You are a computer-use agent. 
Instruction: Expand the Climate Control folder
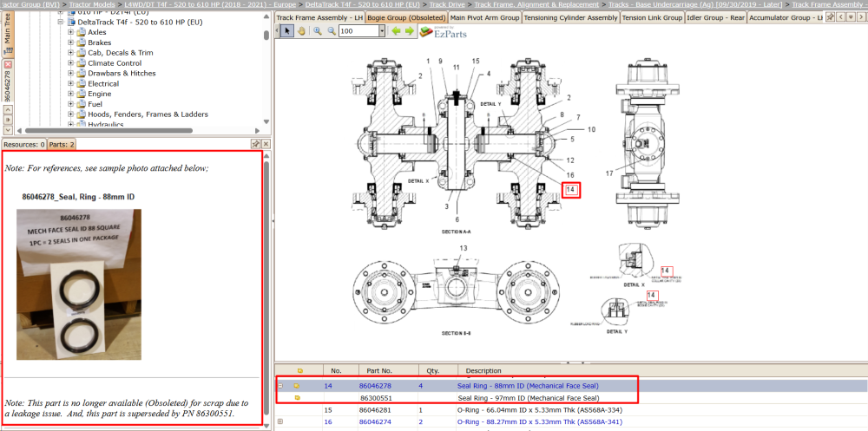(71, 63)
